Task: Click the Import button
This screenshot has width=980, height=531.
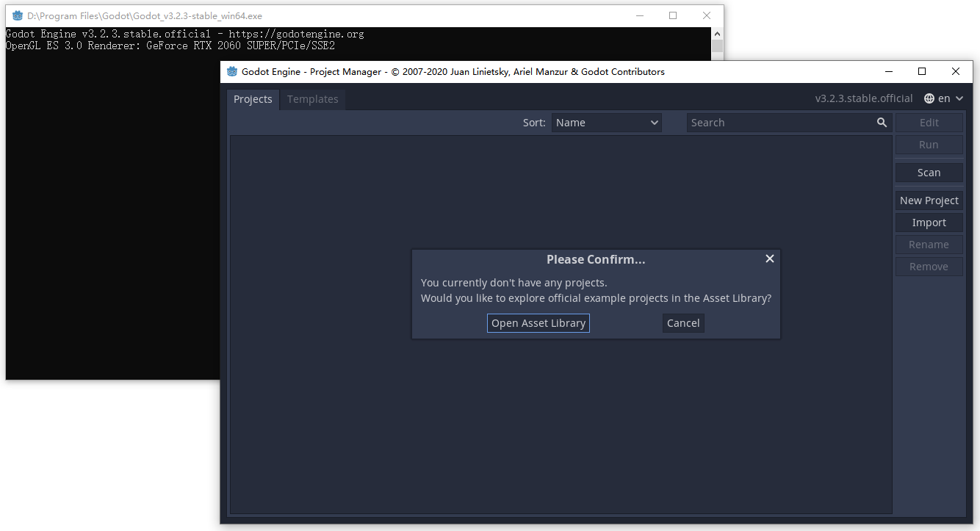Action: [x=929, y=223]
